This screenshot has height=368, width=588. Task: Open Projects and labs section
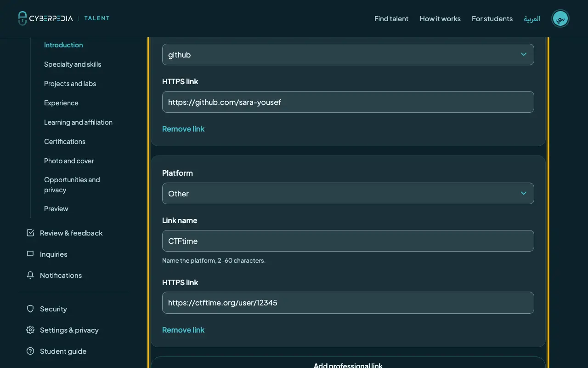point(70,84)
